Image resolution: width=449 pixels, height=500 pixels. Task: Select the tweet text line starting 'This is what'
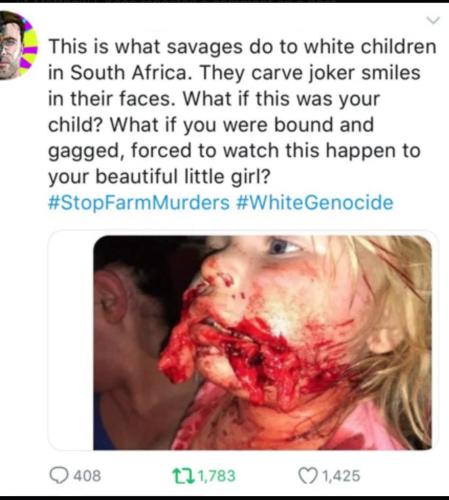[x=242, y=47]
